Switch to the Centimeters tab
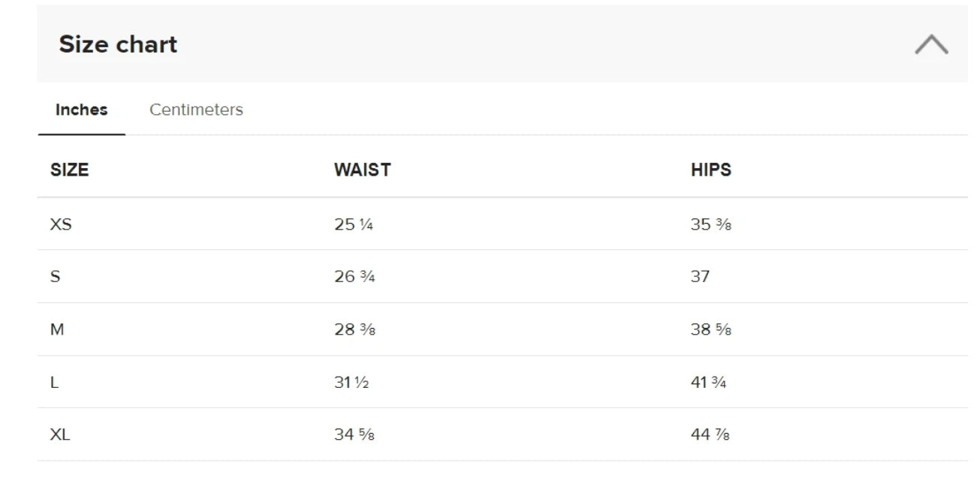980x490 pixels. (196, 110)
